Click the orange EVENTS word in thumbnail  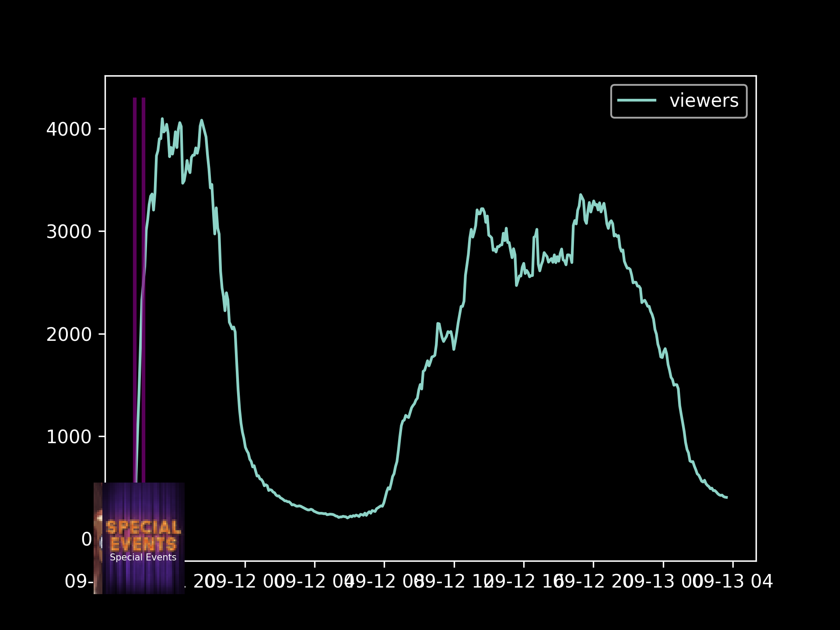[x=143, y=544]
